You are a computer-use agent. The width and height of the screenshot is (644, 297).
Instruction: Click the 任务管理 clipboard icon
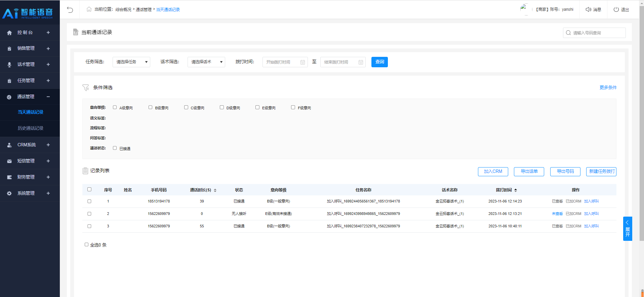point(9,81)
